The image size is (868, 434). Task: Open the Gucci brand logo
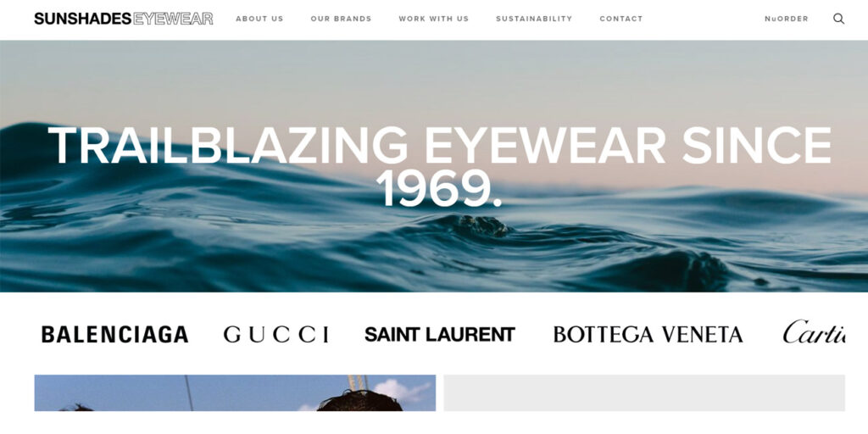click(x=275, y=334)
